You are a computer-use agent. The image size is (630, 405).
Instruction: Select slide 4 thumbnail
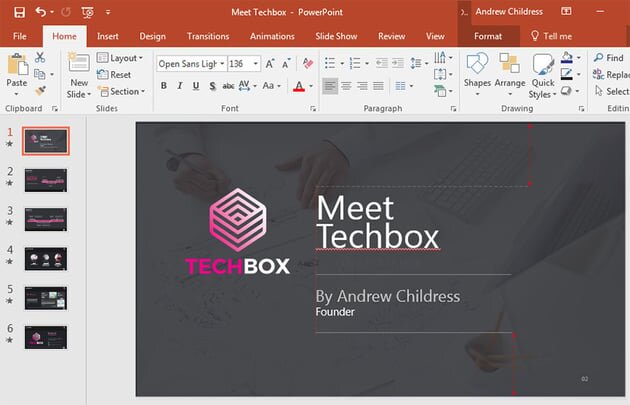[x=45, y=258]
